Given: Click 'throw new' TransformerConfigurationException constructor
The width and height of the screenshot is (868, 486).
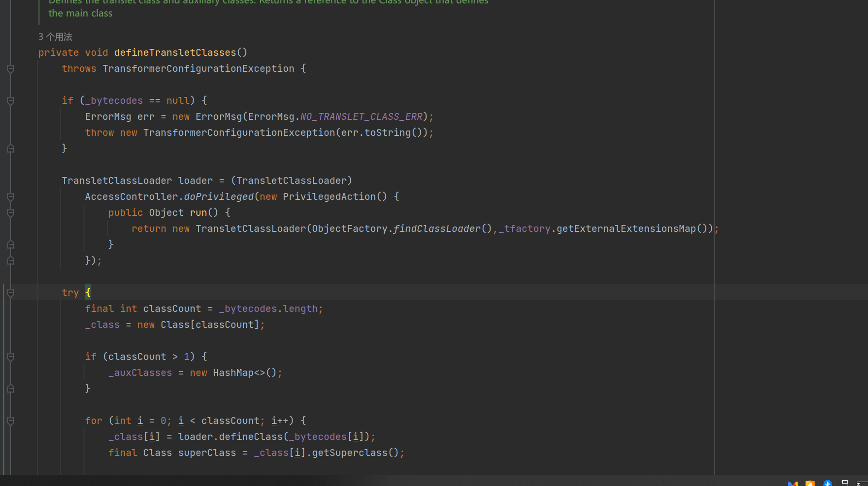Looking at the screenshot, I should click(239, 132).
